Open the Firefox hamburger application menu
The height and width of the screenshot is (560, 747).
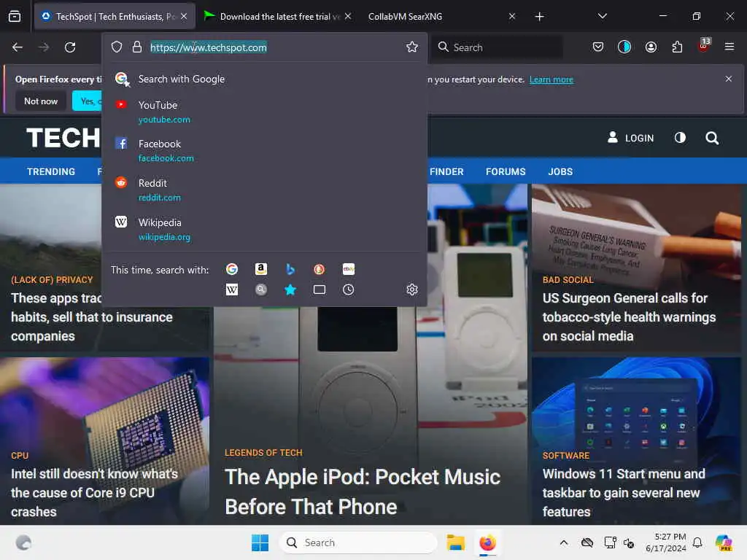click(729, 47)
